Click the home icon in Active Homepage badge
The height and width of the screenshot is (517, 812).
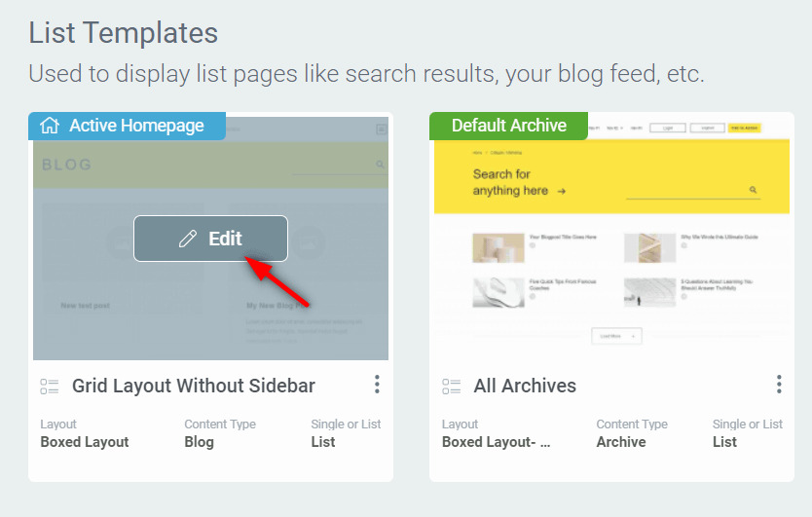click(x=50, y=126)
